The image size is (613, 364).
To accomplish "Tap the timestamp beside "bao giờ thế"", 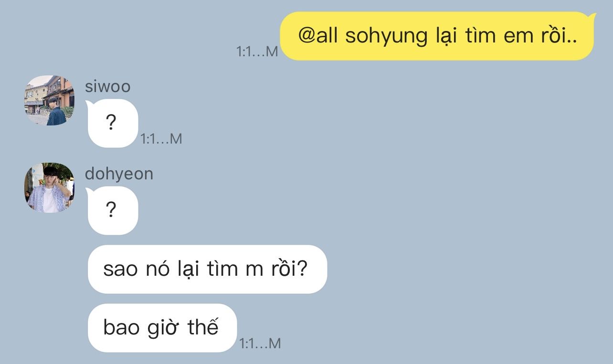I will coord(260,343).
